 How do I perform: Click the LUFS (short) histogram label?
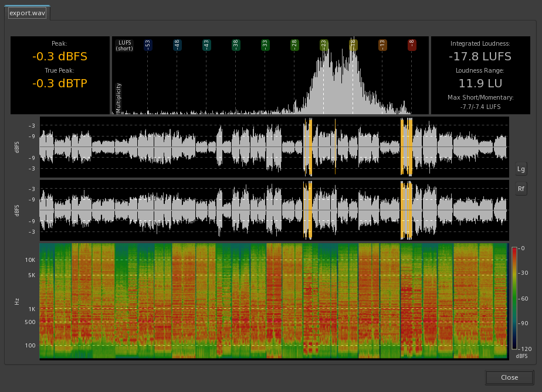point(124,45)
